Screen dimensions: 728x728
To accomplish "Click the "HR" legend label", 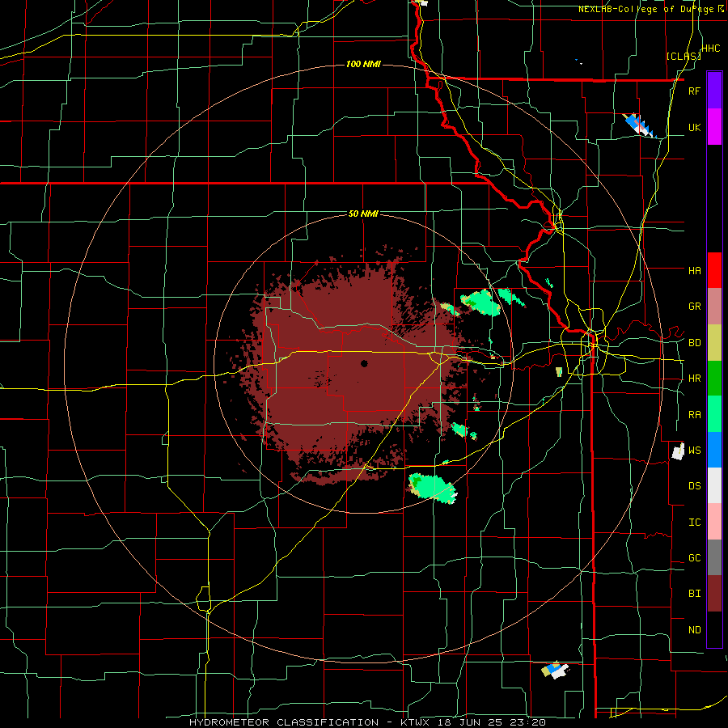I will pyautogui.click(x=694, y=379).
